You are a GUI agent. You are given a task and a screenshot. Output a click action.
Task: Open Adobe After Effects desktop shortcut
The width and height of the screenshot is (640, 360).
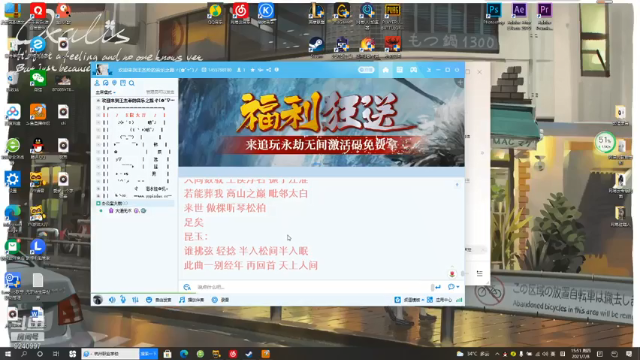click(x=519, y=16)
